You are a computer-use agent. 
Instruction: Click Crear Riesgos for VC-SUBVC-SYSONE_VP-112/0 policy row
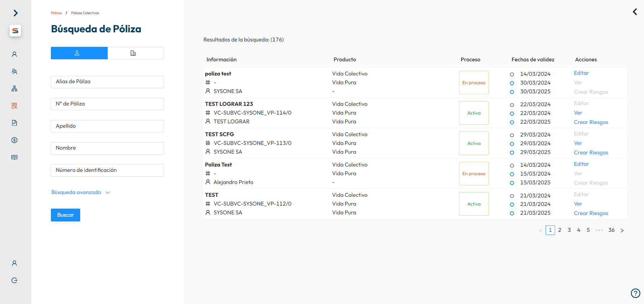pyautogui.click(x=591, y=213)
